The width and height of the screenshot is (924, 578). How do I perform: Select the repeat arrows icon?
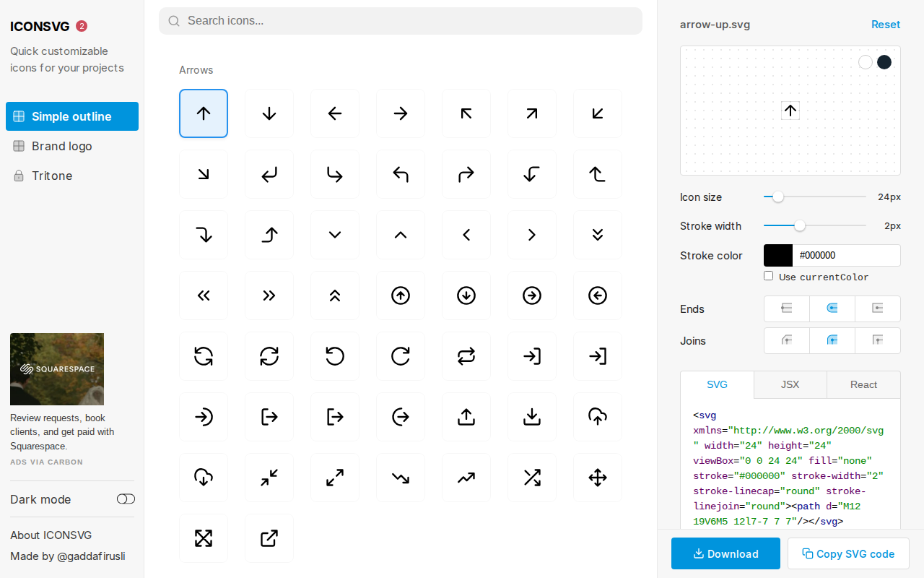466,356
